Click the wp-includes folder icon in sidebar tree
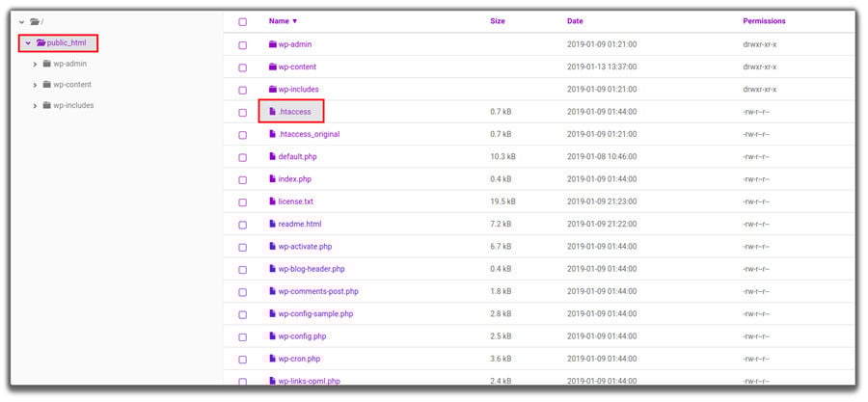The width and height of the screenshot is (868, 402). point(46,105)
